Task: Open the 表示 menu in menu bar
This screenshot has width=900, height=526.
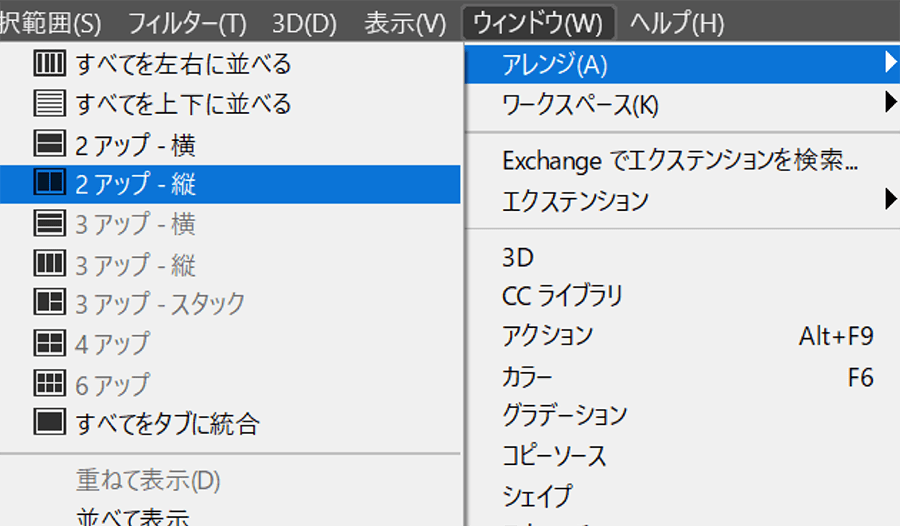Action: (x=405, y=21)
